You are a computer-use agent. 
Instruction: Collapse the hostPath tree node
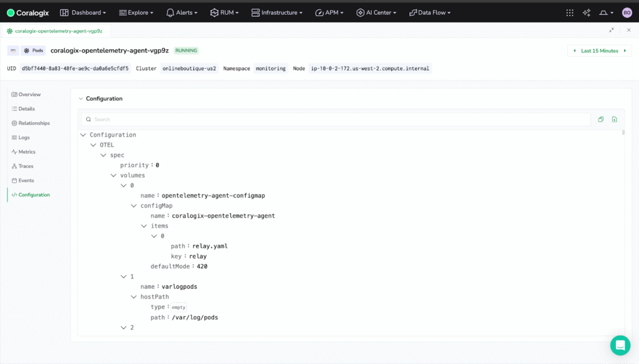point(134,297)
